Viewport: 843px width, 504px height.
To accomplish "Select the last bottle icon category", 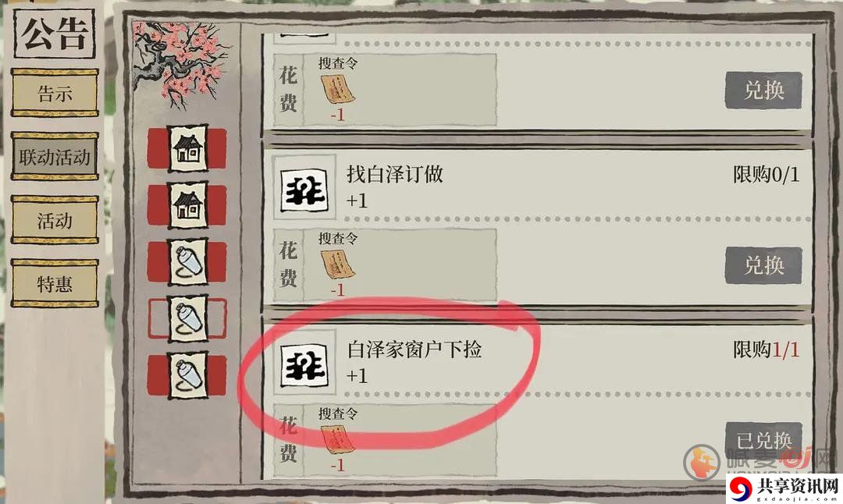I will point(187,375).
